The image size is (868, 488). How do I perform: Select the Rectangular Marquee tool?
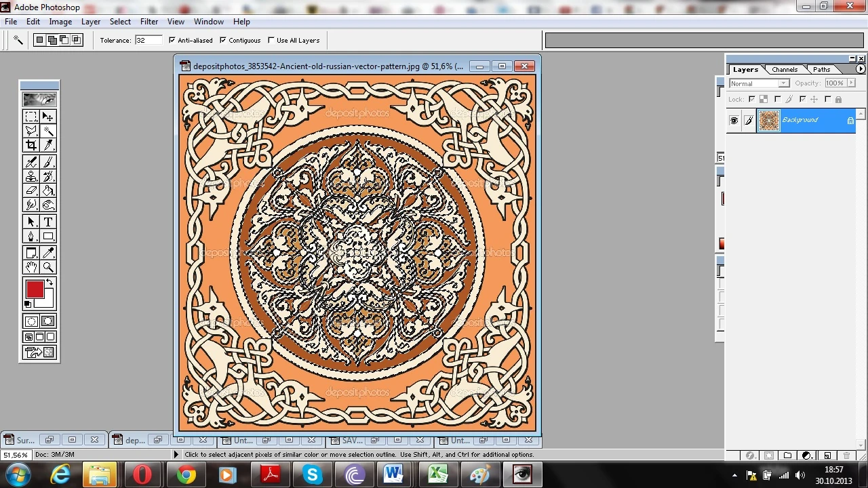click(x=31, y=117)
